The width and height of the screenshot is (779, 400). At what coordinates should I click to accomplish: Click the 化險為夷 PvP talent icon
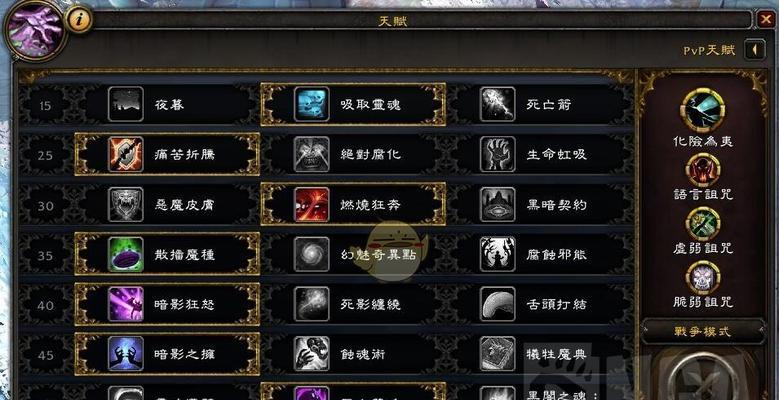pyautogui.click(x=703, y=110)
